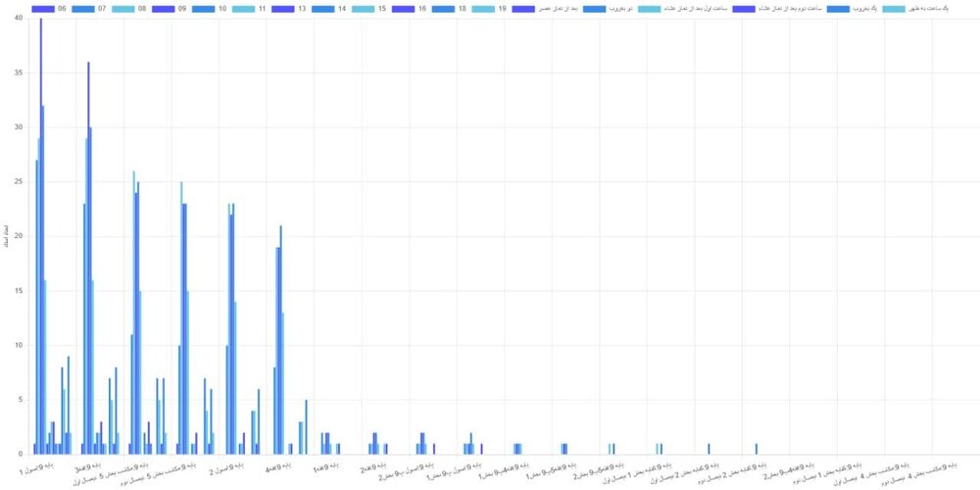Viewport: 980px width, 490px height.
Task: Hide the 07 dataset via its legend entry
Action: 83,8
